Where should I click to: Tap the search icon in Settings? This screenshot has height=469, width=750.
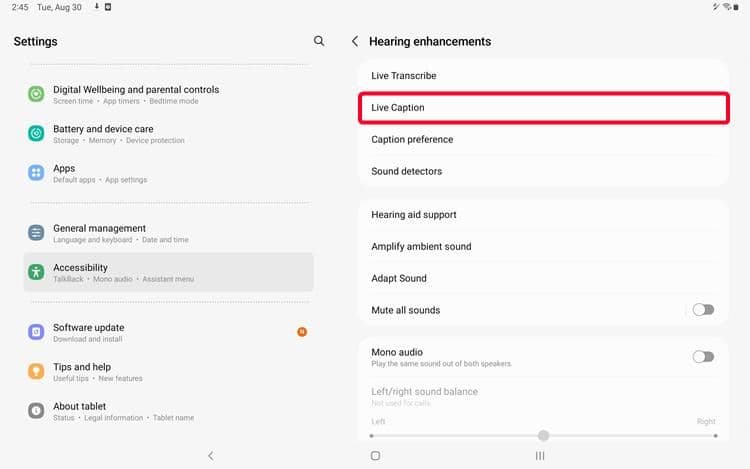319,41
